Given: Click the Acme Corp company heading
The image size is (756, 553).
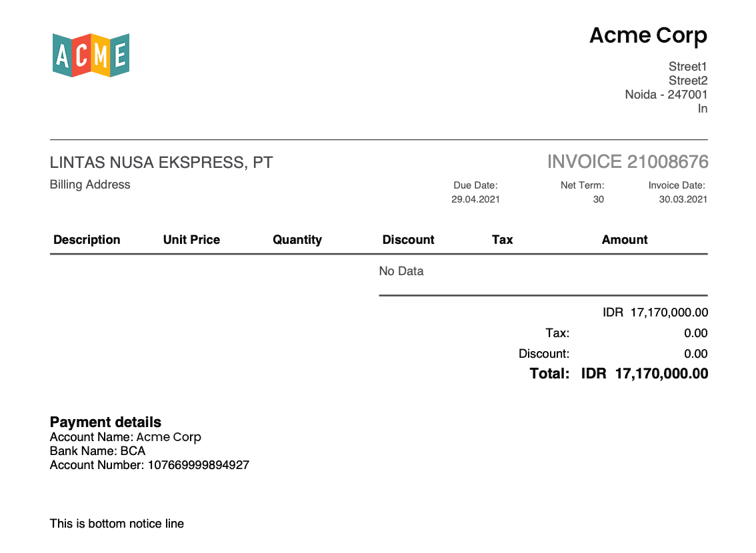Looking at the screenshot, I should coord(647,35).
